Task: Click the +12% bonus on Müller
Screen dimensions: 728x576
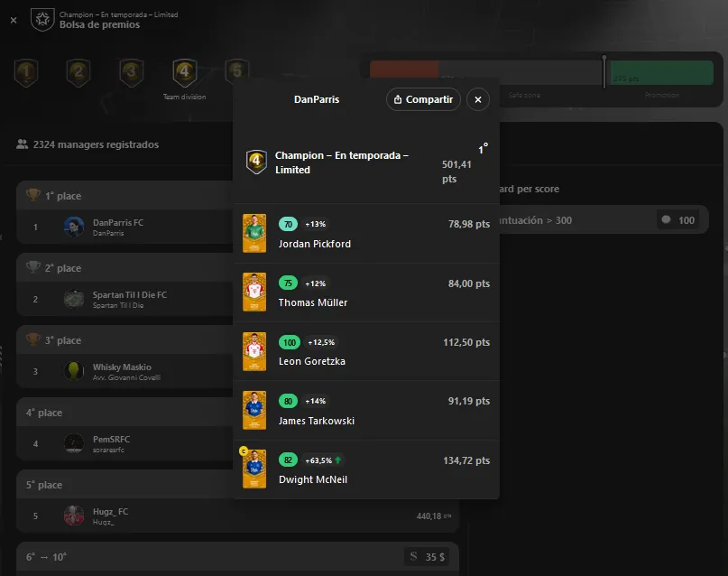Action: [315, 283]
